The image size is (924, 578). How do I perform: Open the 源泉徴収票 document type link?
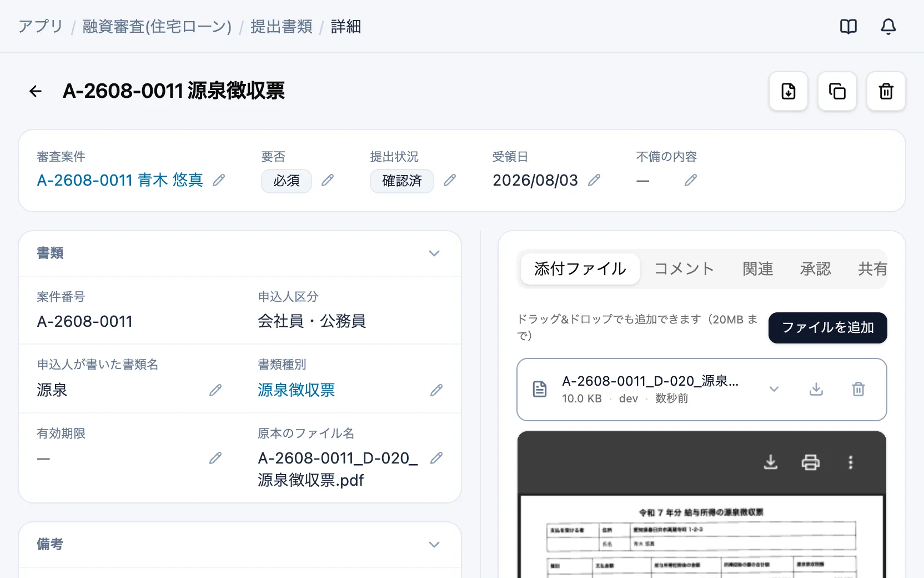pyautogui.click(x=297, y=390)
